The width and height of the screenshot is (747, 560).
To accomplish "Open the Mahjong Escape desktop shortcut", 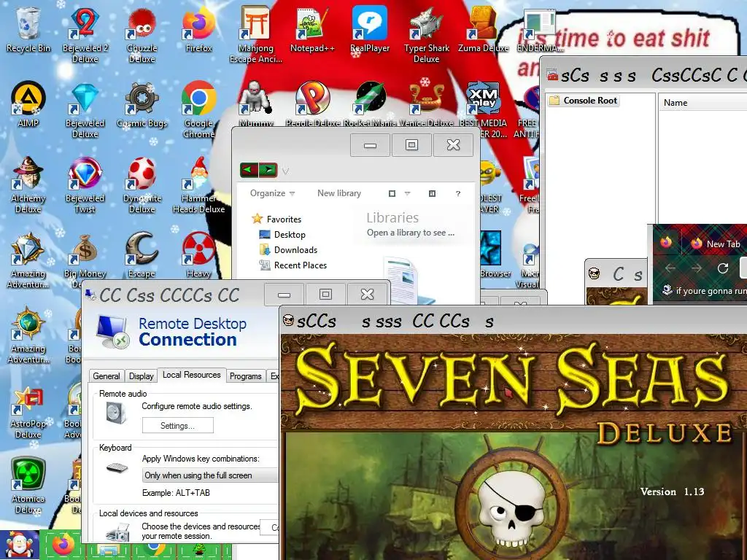I will [x=256, y=34].
